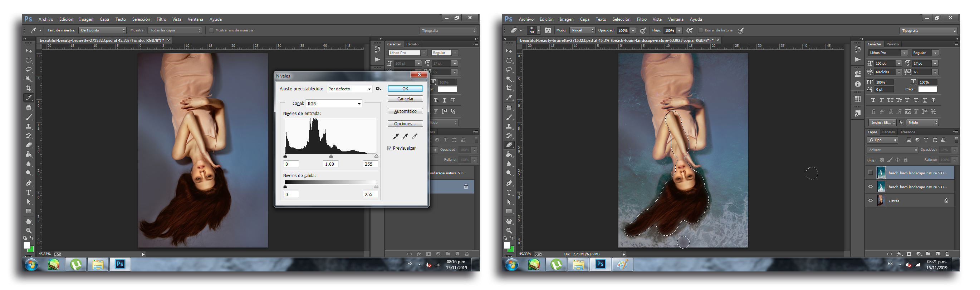Toggle lock all in right Capas panel
Viewport: 980px width, 290px height.
906,160
